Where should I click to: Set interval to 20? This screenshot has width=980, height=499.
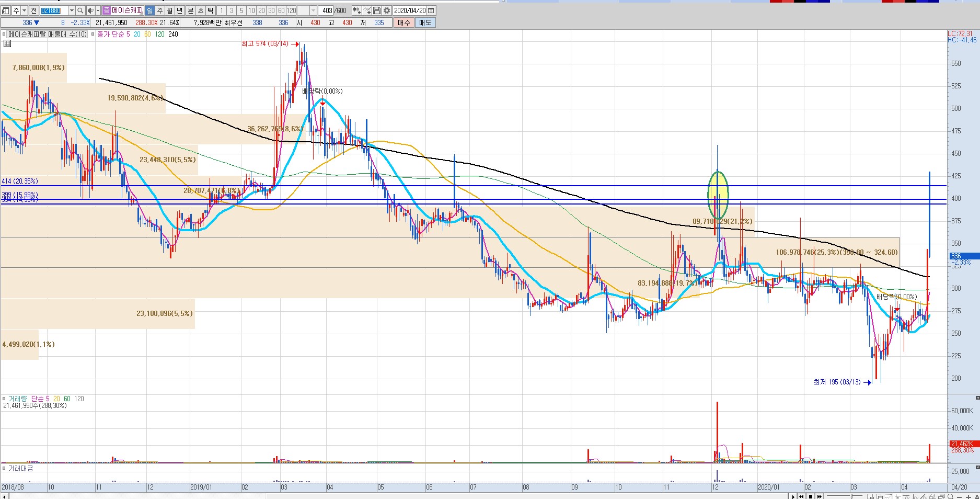tap(261, 10)
